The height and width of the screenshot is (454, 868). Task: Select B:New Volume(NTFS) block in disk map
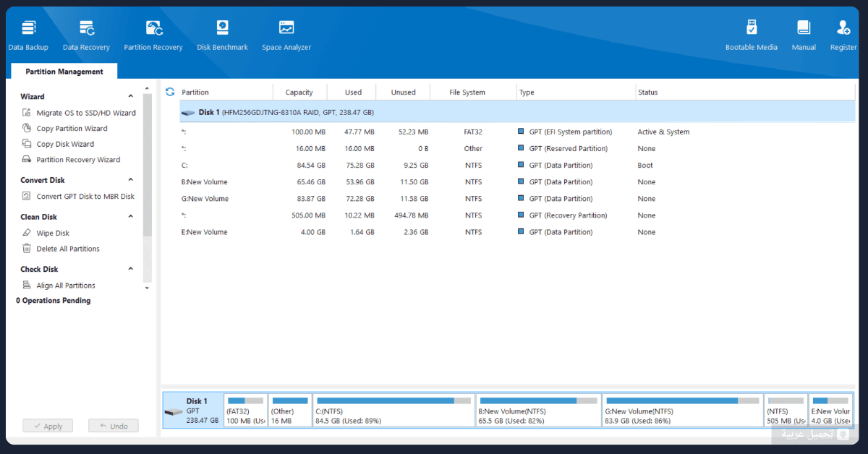coord(538,411)
